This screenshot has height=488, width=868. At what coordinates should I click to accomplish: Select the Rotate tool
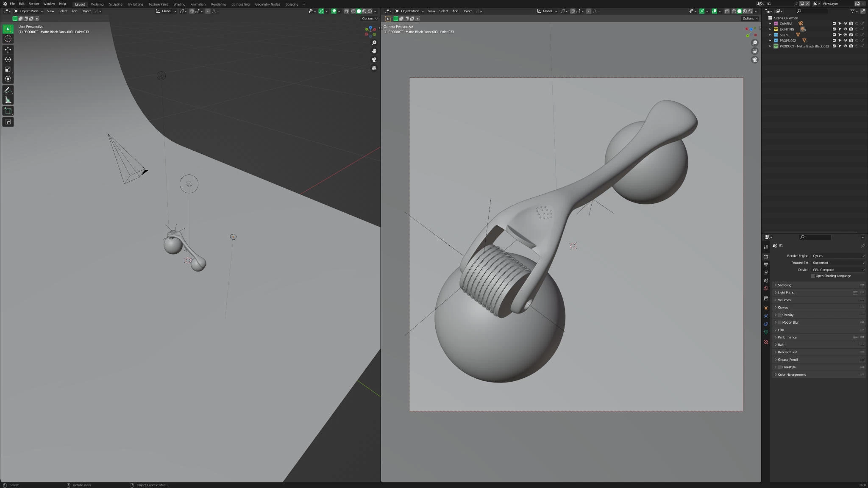coord(8,59)
